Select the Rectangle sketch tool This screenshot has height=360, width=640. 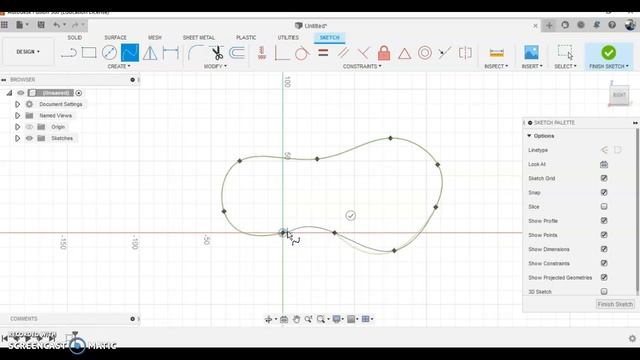coord(89,53)
